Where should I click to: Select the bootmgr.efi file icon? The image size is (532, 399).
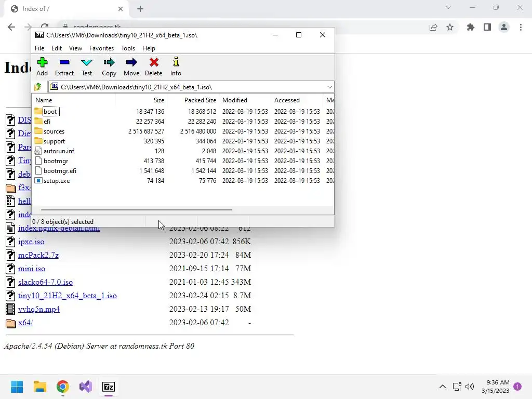[38, 170]
